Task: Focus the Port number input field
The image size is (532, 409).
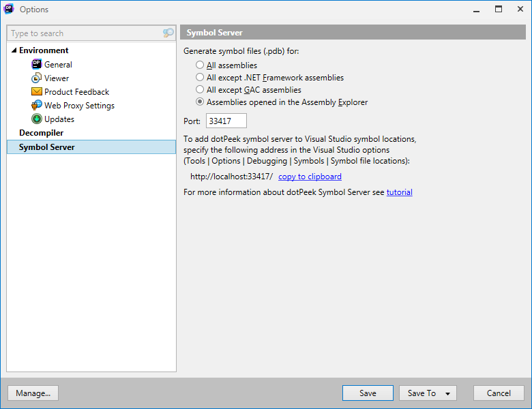Action: click(x=226, y=121)
